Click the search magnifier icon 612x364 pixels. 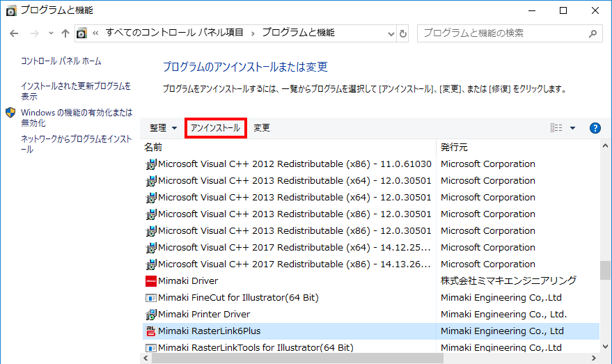[x=593, y=33]
